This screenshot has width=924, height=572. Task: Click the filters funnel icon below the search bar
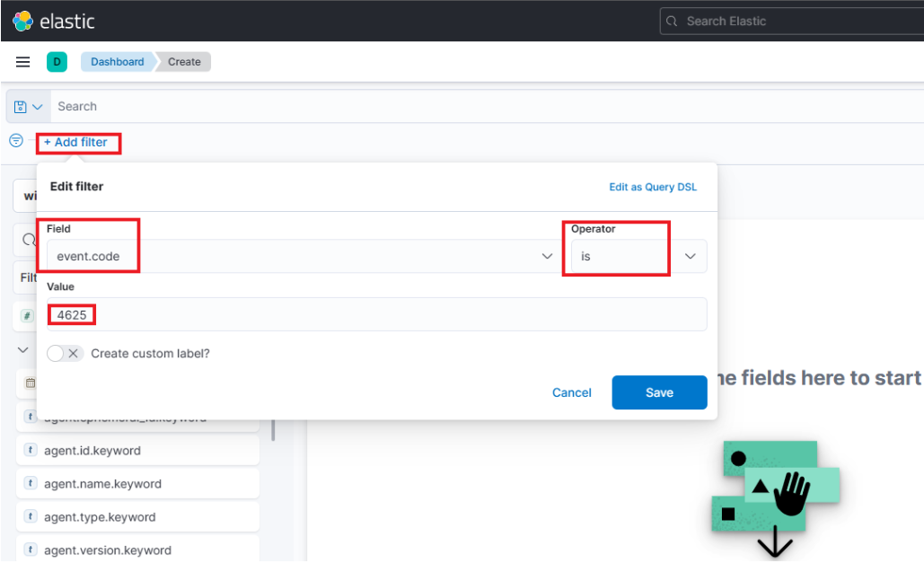pyautogui.click(x=16, y=140)
